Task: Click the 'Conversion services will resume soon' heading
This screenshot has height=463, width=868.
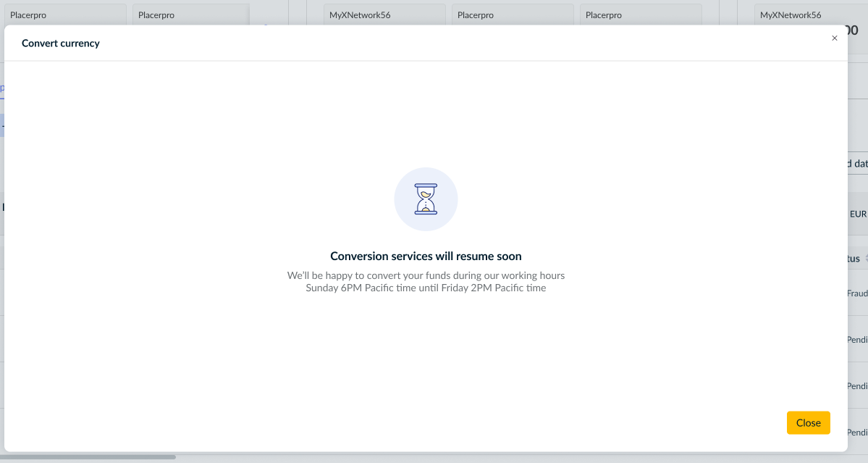Action: (426, 256)
